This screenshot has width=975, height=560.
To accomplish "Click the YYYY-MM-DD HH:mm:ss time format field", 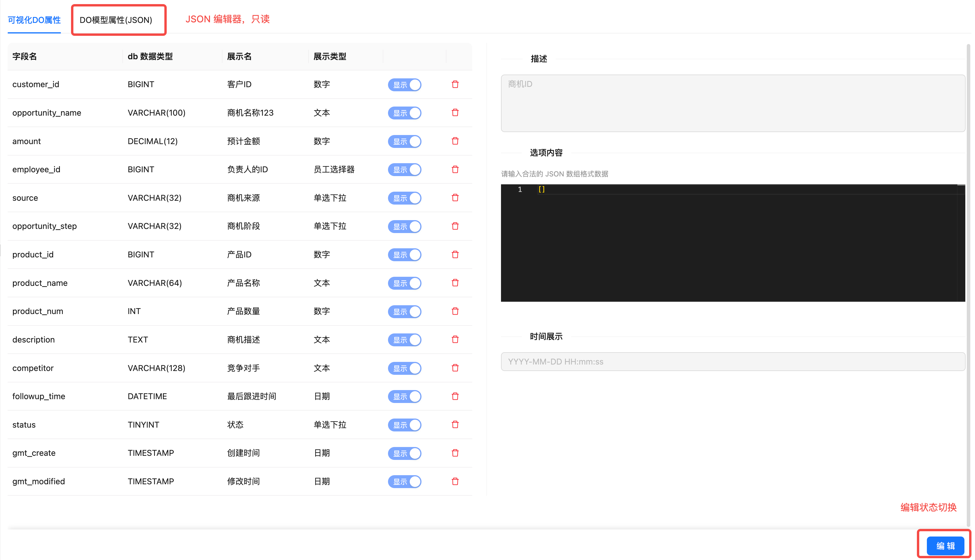I will coord(733,362).
